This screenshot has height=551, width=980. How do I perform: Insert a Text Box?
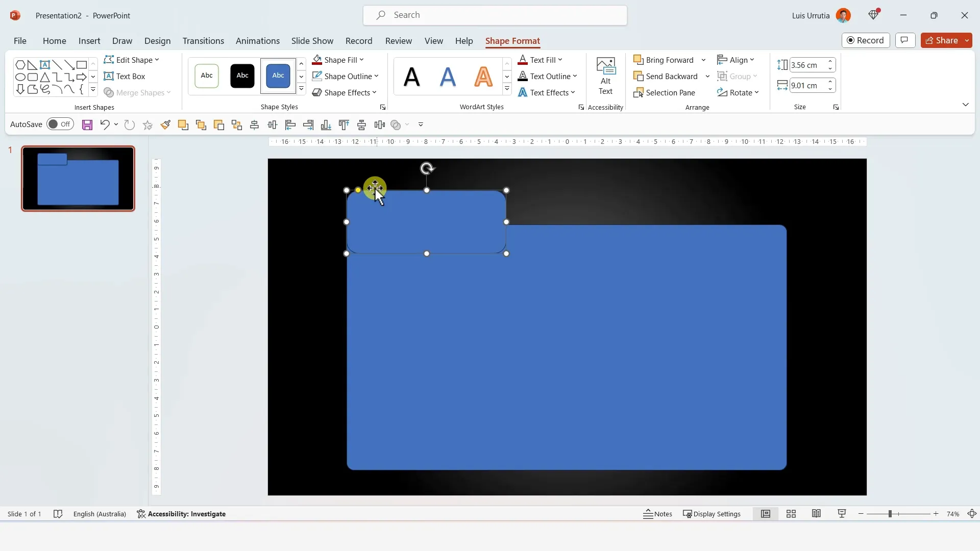(x=125, y=77)
